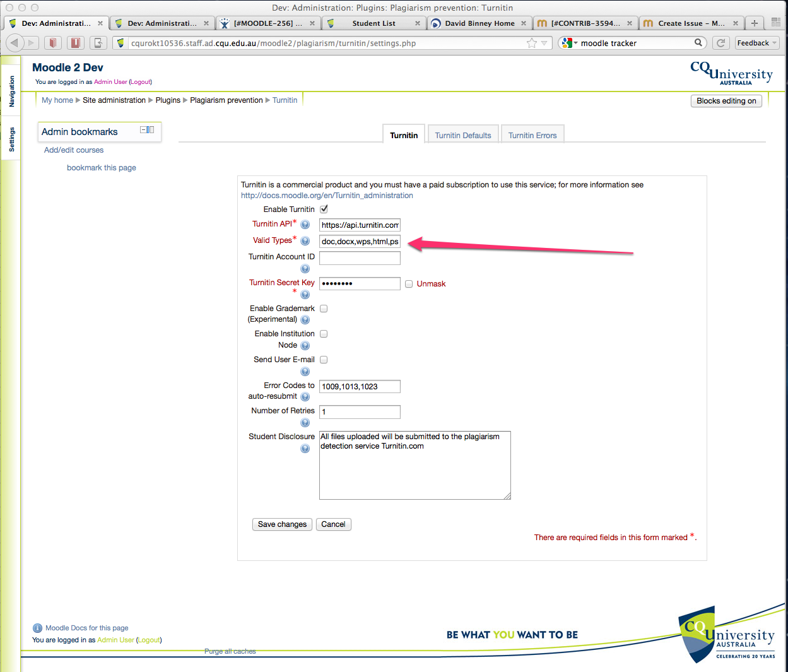Switch to the Student List browser tab
The image size is (788, 672).
374,23
